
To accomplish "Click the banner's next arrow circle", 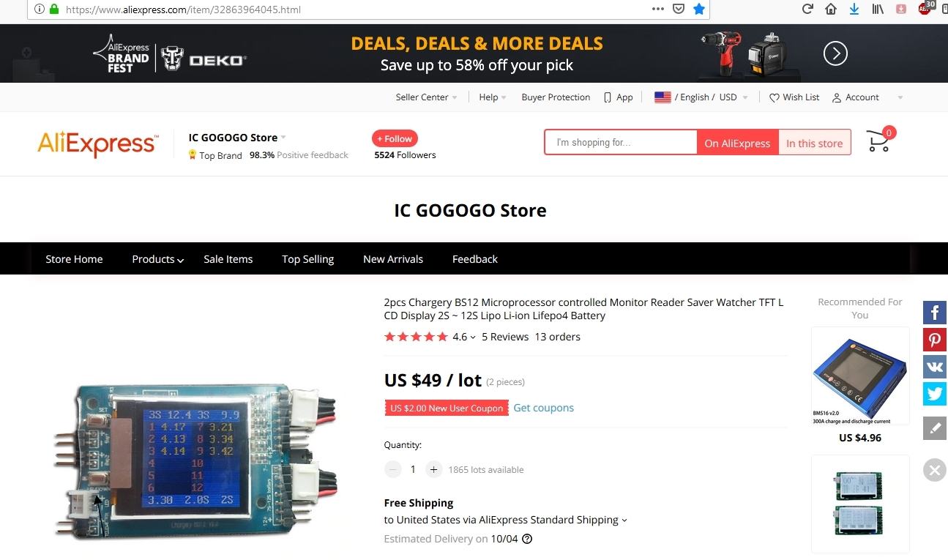I will pyautogui.click(x=835, y=53).
